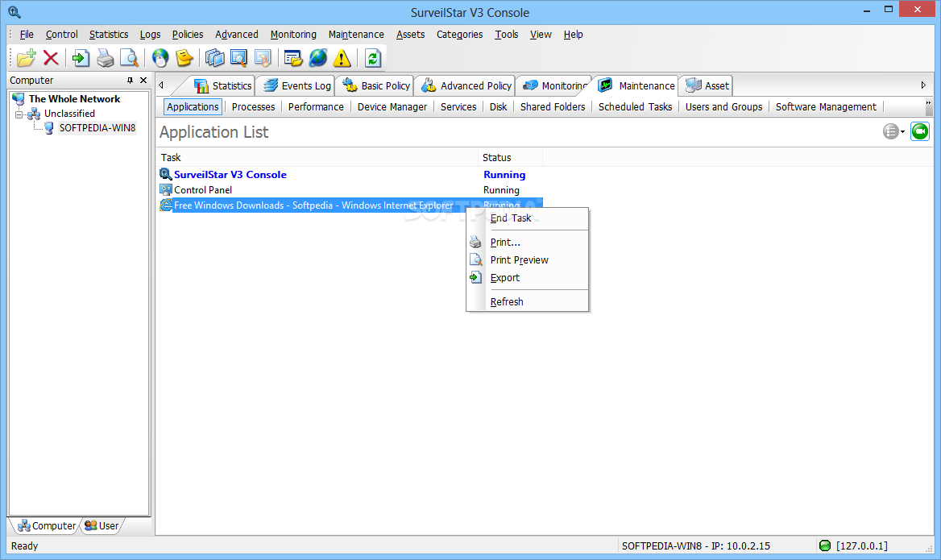This screenshot has width=941, height=560.
Task: Open the Scheduled Tasks subtab
Action: point(635,107)
